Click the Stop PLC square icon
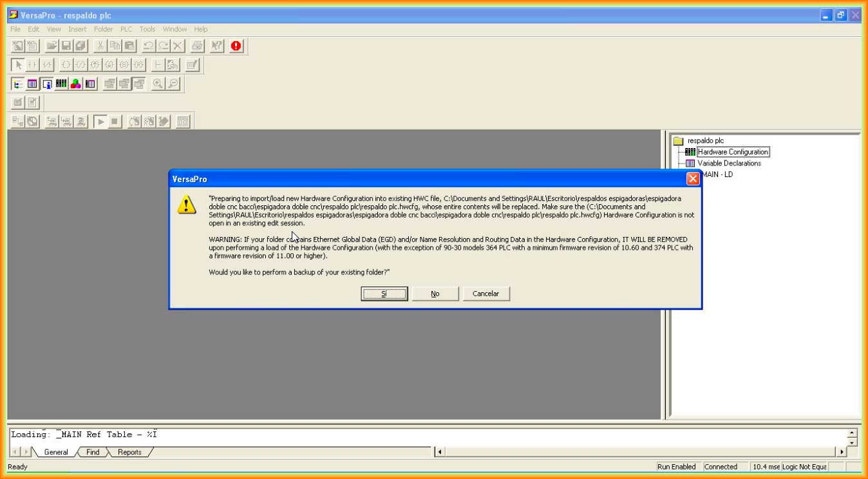 click(115, 121)
